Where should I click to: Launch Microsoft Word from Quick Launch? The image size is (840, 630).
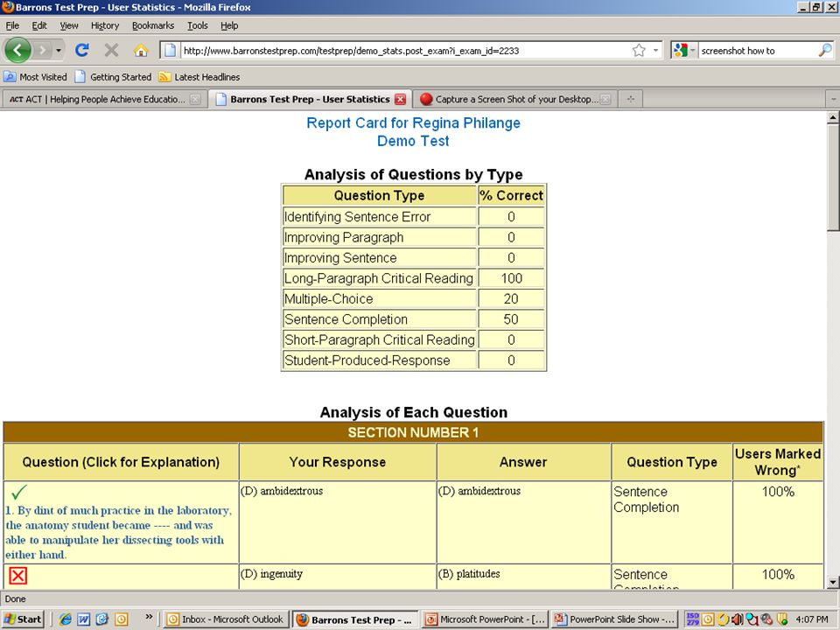coord(84,619)
